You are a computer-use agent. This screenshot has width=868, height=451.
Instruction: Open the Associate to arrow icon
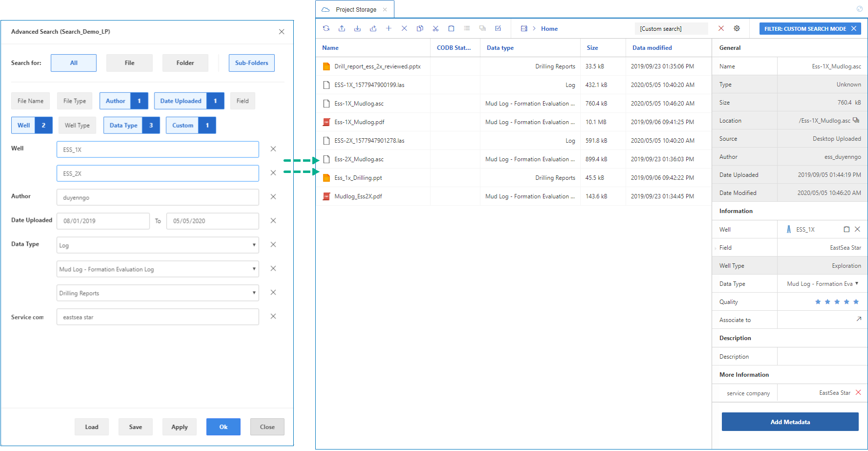pos(859,319)
